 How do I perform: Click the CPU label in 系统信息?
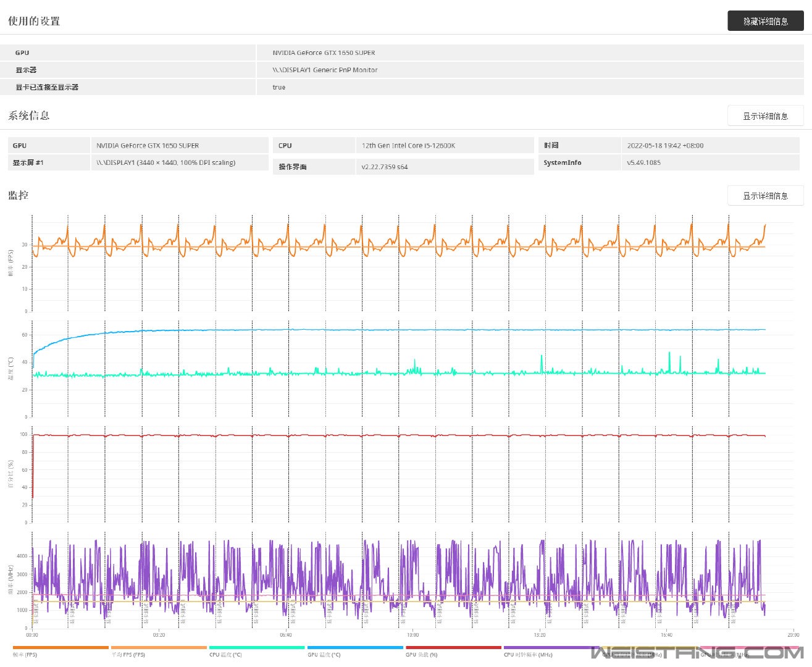pos(285,146)
